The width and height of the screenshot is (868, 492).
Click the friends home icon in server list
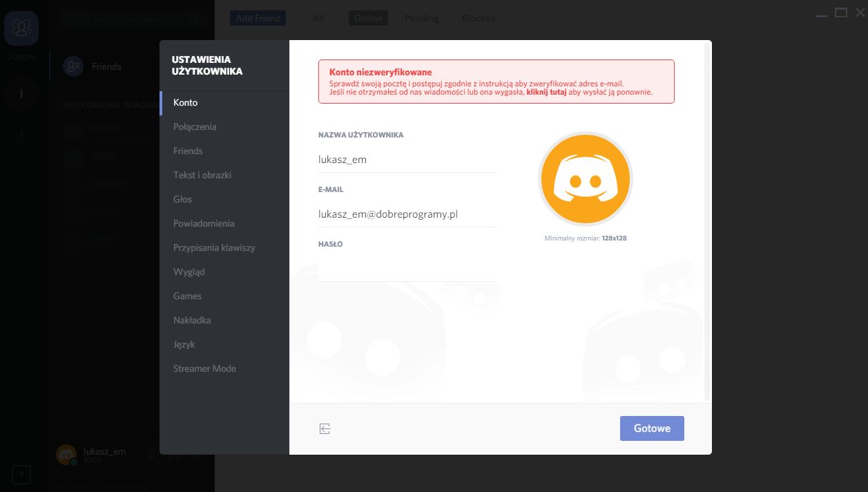[21, 28]
